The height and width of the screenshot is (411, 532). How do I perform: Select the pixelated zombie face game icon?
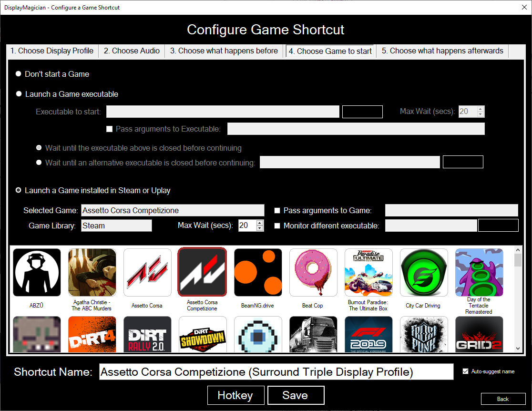[37, 334]
